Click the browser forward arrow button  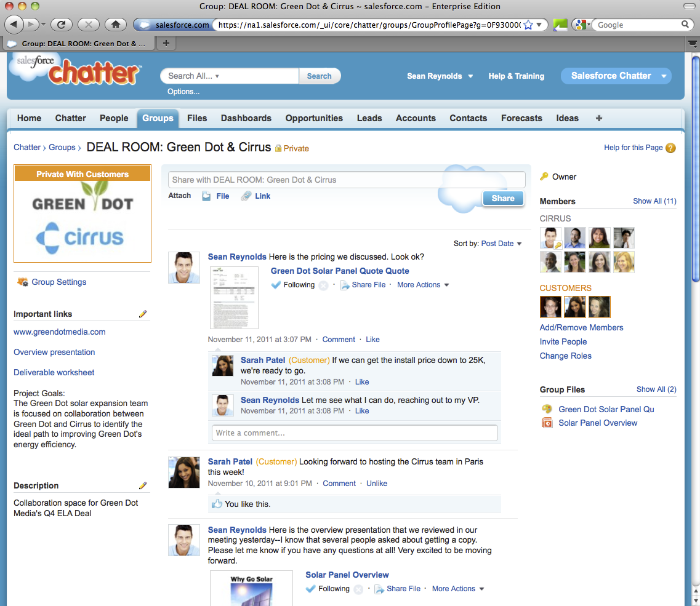30,25
